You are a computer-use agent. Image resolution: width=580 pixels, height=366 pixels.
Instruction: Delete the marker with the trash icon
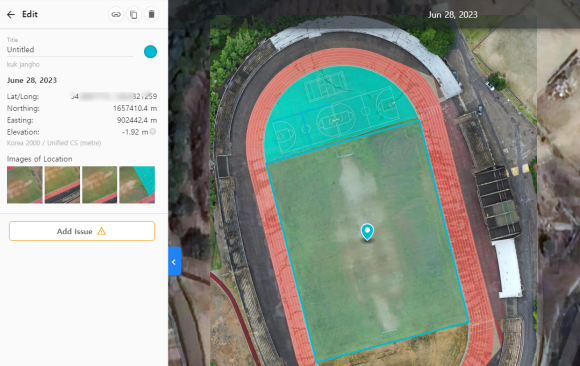[151, 14]
